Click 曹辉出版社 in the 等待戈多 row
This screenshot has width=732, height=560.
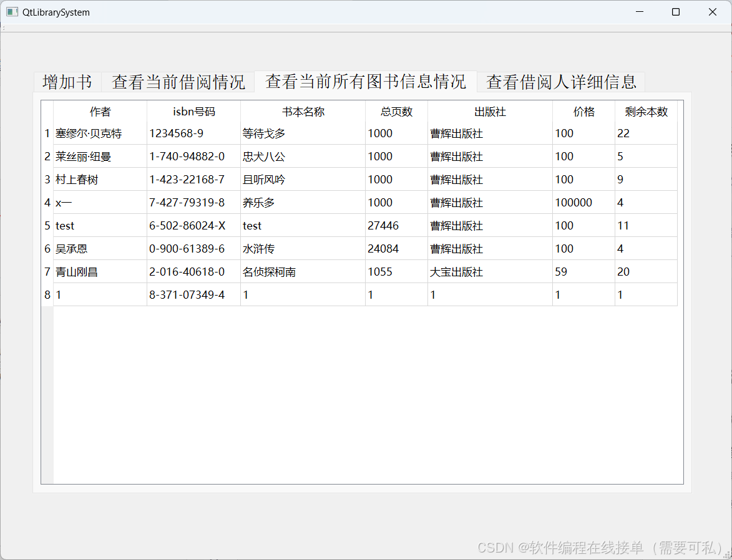pos(490,133)
